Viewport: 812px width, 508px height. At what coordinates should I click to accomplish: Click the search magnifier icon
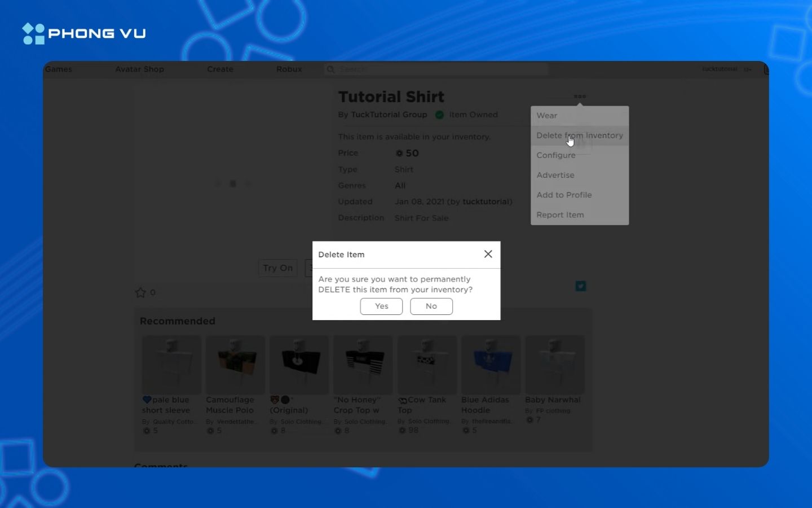pos(331,69)
